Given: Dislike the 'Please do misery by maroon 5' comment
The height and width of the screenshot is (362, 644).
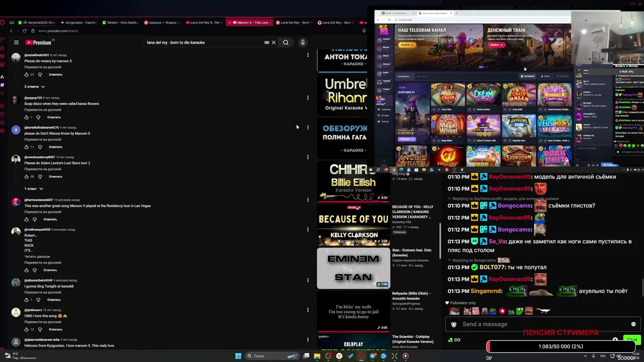Looking at the screenshot, I should (40, 74).
